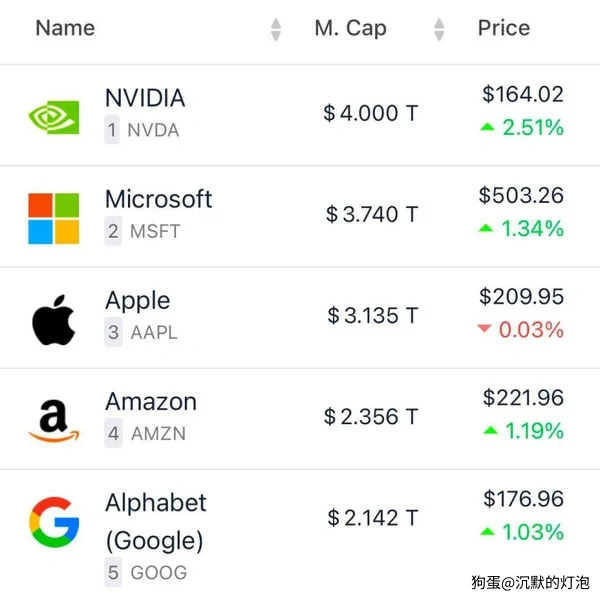600x596 pixels.
Task: Open the Alphabet (Google) link
Action: 155,521
